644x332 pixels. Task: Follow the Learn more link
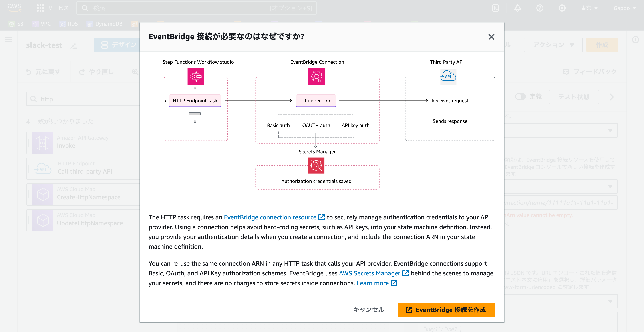coord(372,283)
